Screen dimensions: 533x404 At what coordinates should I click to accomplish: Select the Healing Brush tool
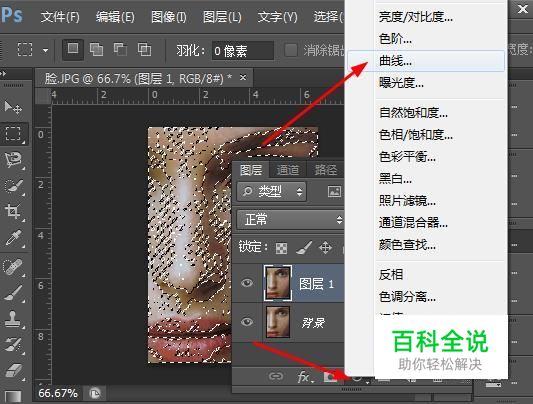[x=13, y=267]
